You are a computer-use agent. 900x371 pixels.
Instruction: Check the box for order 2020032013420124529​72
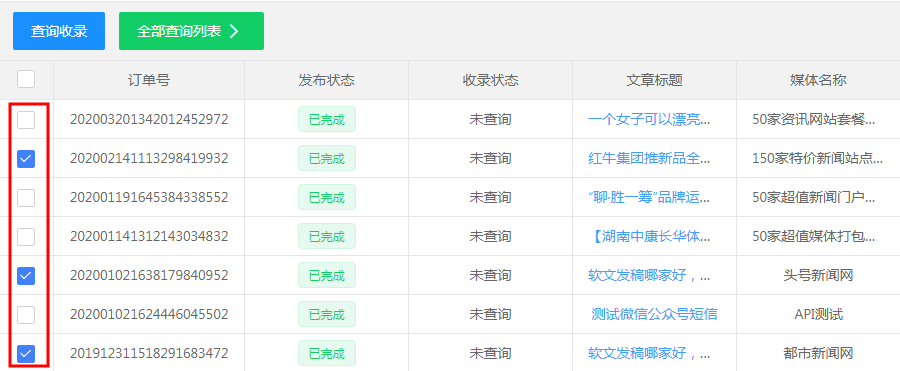(x=26, y=120)
